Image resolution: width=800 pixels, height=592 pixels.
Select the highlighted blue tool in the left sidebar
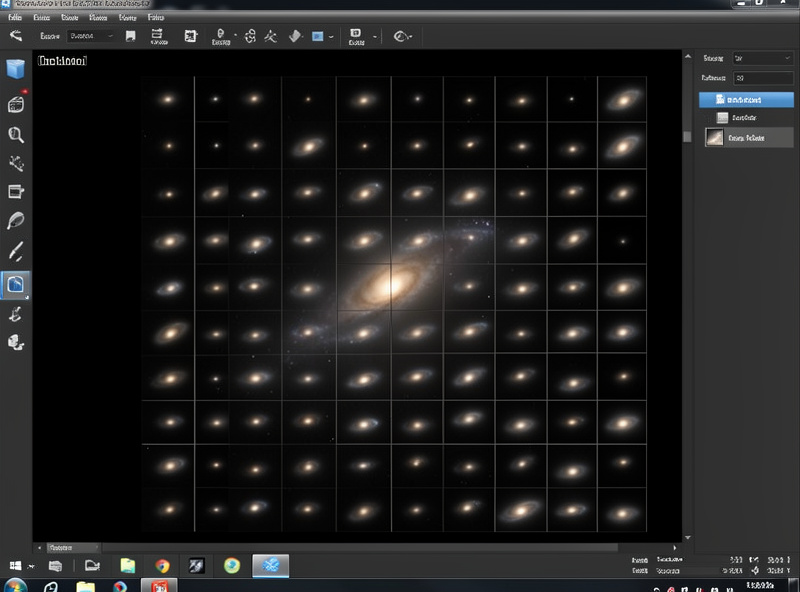[x=16, y=284]
